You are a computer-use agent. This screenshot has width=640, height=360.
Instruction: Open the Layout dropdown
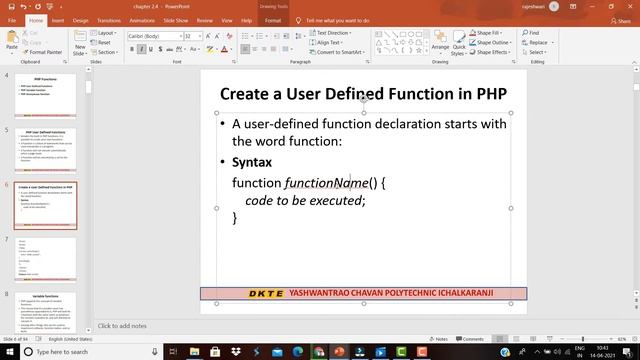104,33
